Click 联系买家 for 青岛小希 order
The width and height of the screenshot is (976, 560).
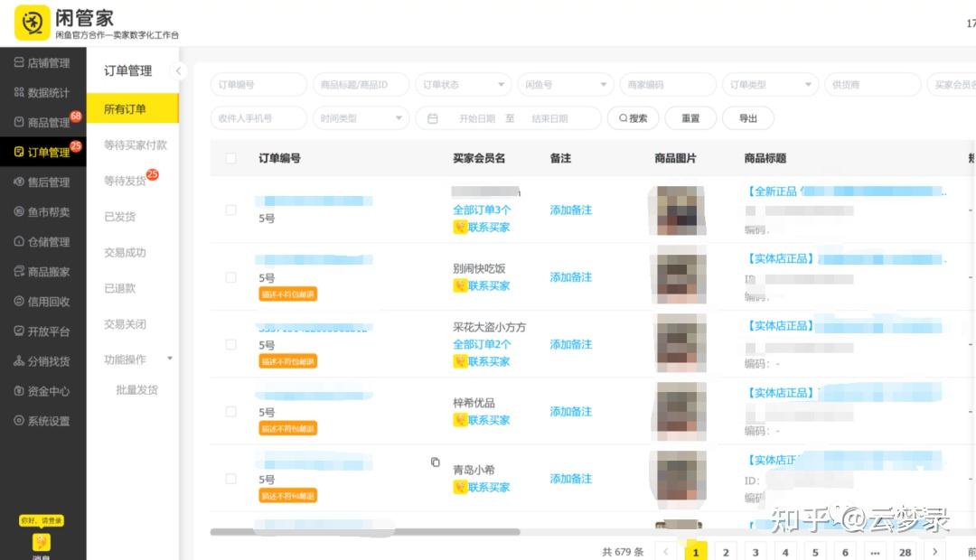489,487
